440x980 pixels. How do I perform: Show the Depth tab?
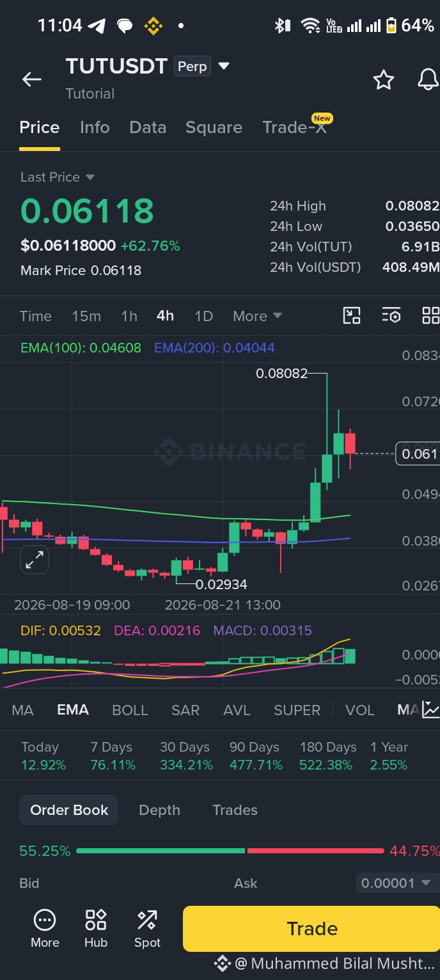159,810
